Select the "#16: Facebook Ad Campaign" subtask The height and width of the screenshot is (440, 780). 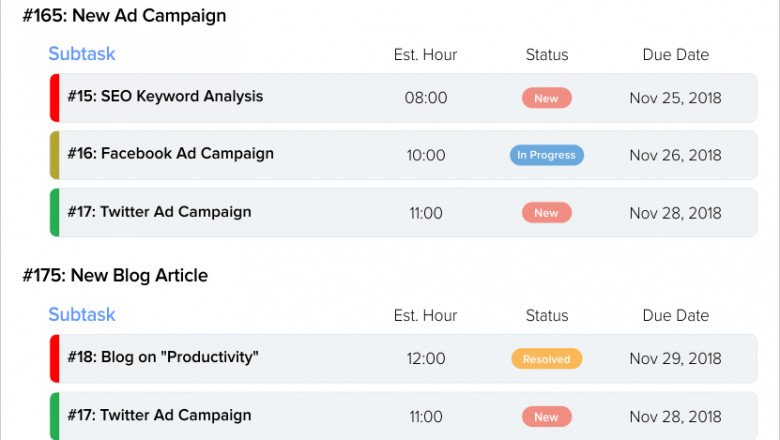point(170,154)
